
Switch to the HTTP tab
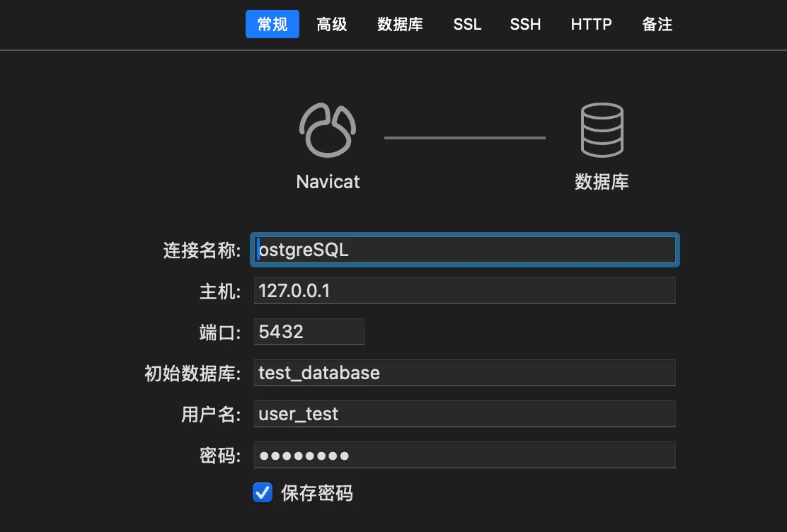591,24
